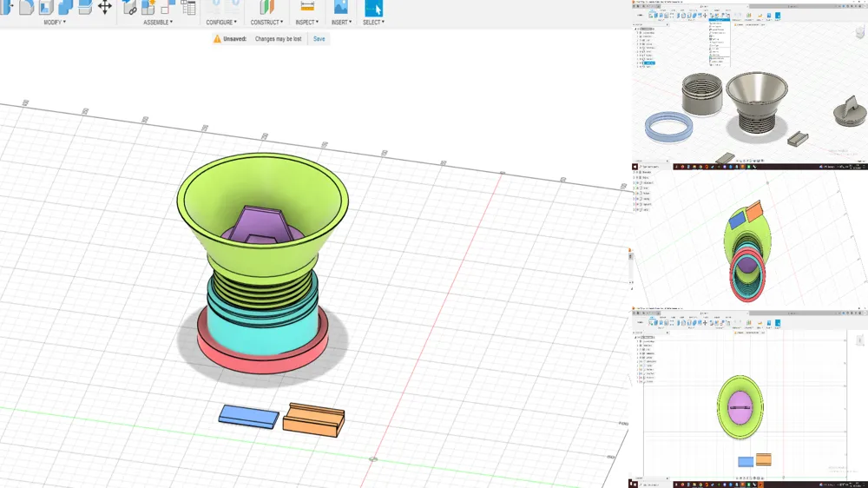Image resolution: width=868 pixels, height=488 pixels.
Task: Select the Fillet tool in Modify group
Action: [x=26, y=7]
